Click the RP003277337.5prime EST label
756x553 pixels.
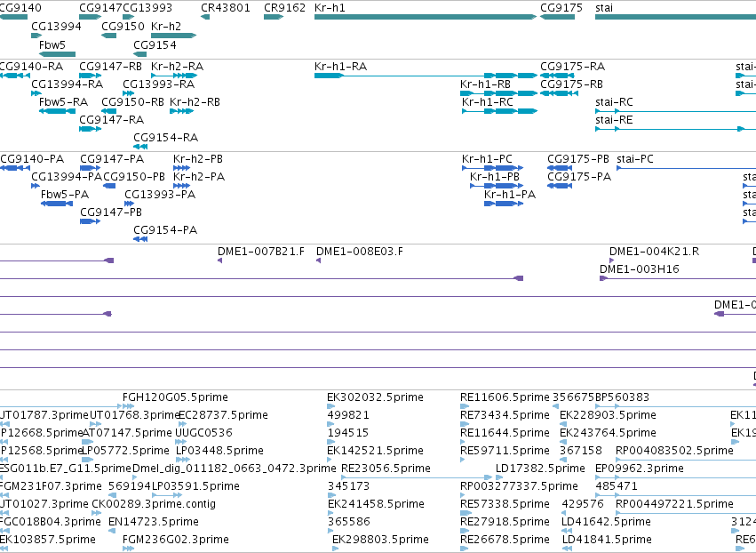(x=519, y=486)
